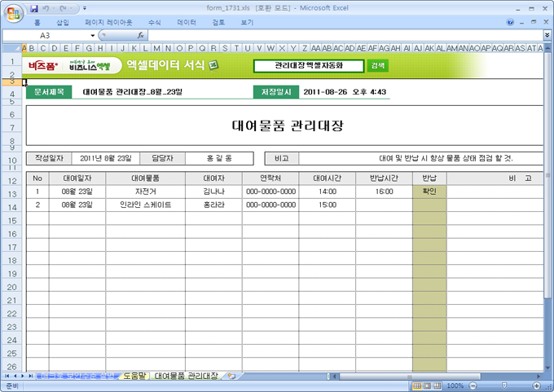This screenshot has width=554, height=392.
Task: Switch to Page Break Preview in status bar
Action: tap(437, 385)
